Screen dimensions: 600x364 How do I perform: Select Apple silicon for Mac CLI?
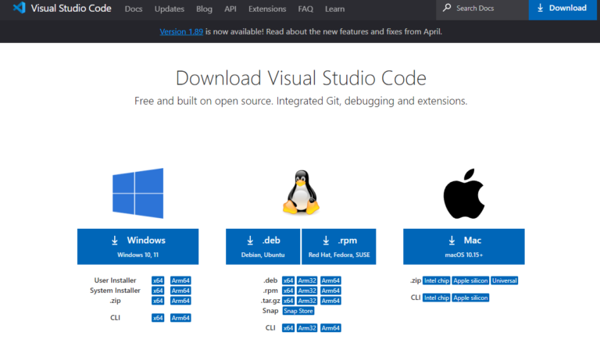coord(470,298)
